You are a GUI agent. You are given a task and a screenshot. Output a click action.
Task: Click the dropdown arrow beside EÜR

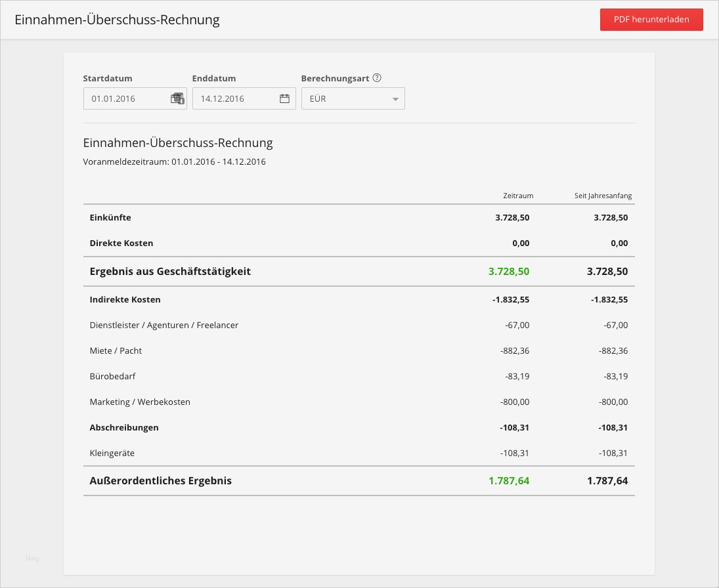pyautogui.click(x=395, y=98)
